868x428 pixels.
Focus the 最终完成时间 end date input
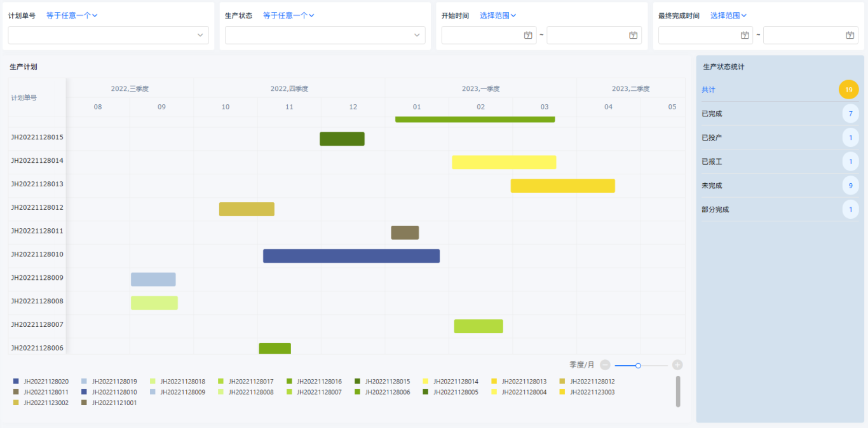[x=811, y=35]
